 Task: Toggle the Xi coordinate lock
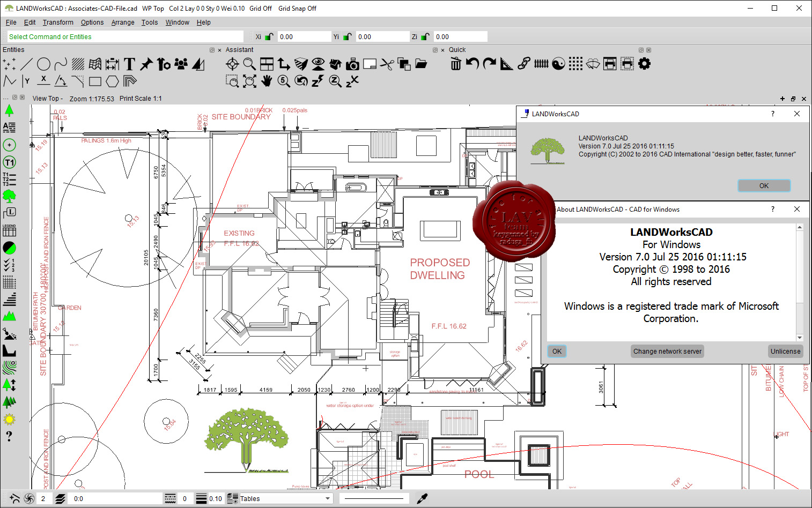click(269, 37)
